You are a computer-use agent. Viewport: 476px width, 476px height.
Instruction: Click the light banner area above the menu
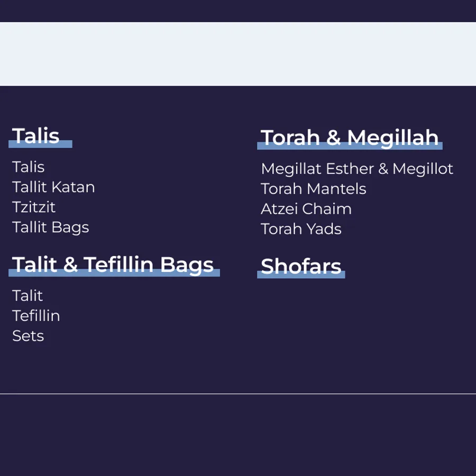click(x=238, y=54)
